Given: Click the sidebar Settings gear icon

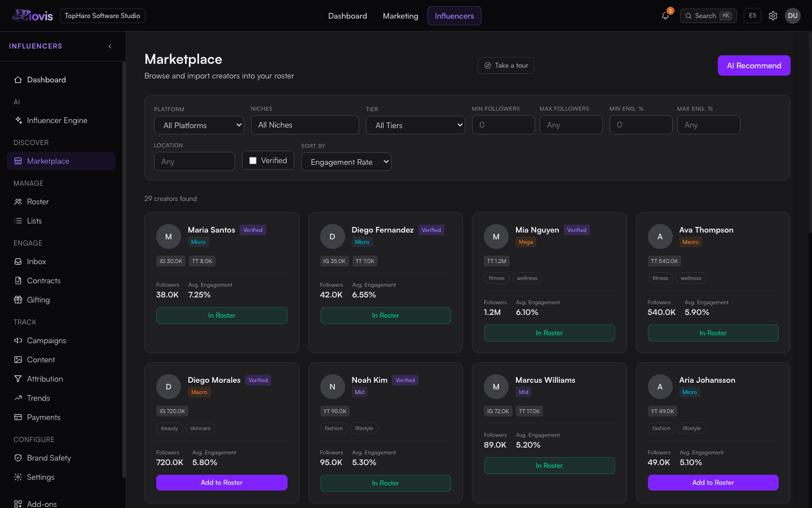Looking at the screenshot, I should point(18,477).
